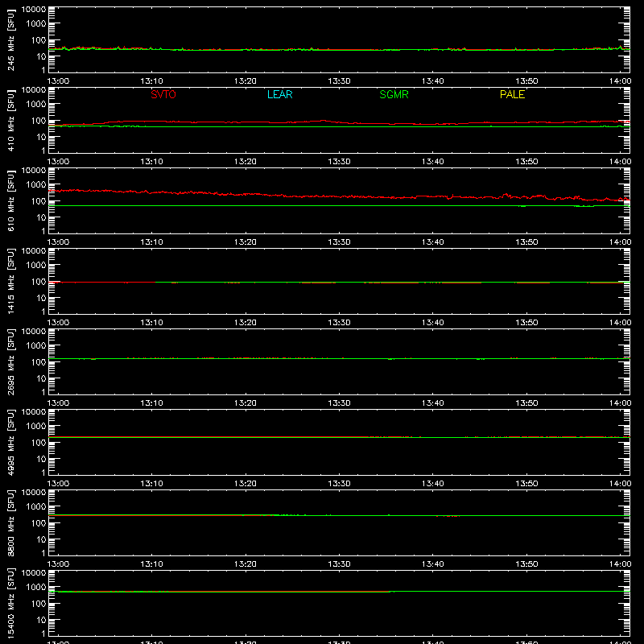
Task: Select the 245 MHz [SFU] axis title
Action: (11, 40)
